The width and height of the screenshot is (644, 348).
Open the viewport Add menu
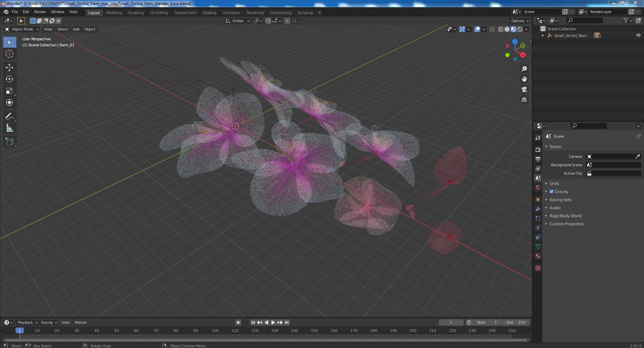tap(76, 29)
